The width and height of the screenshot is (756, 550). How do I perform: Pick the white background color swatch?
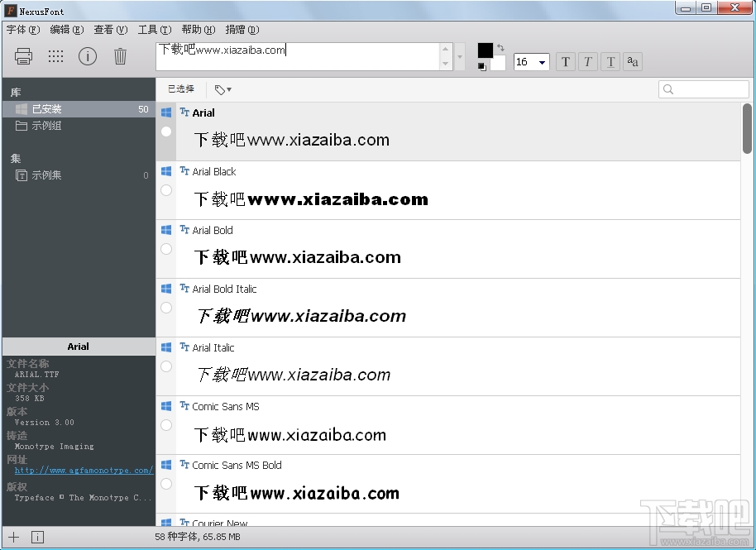click(x=498, y=63)
